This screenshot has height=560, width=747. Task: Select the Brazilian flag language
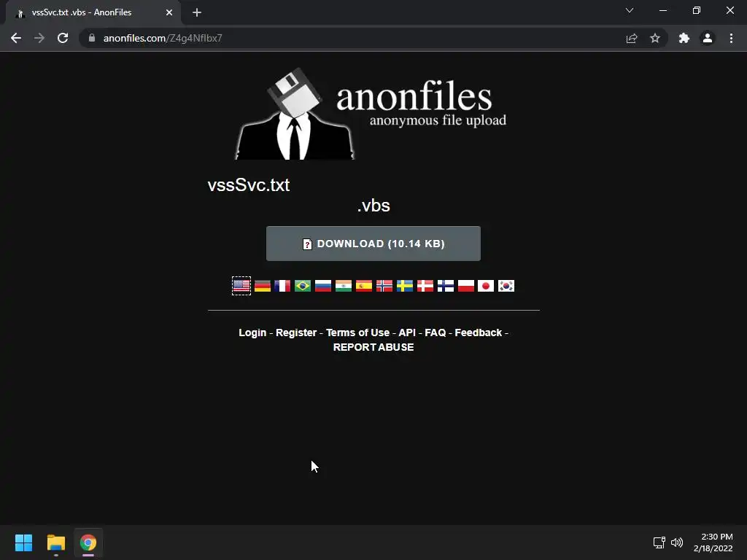pyautogui.click(x=303, y=286)
